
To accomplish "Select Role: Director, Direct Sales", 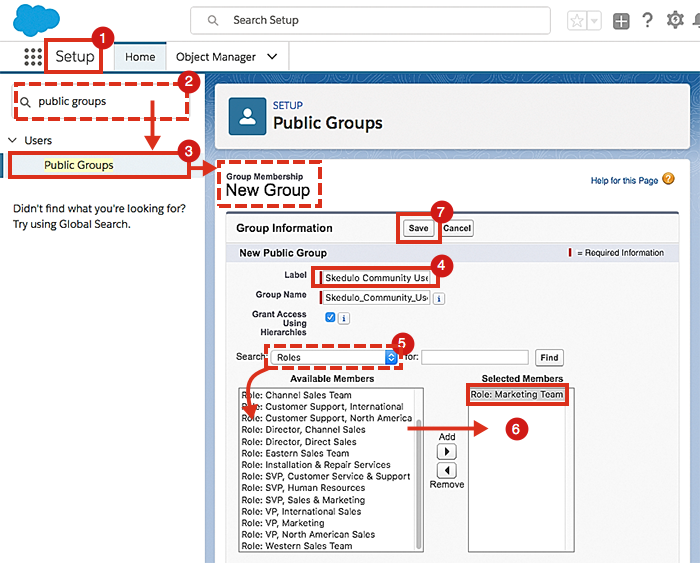I will pyautogui.click(x=299, y=442).
